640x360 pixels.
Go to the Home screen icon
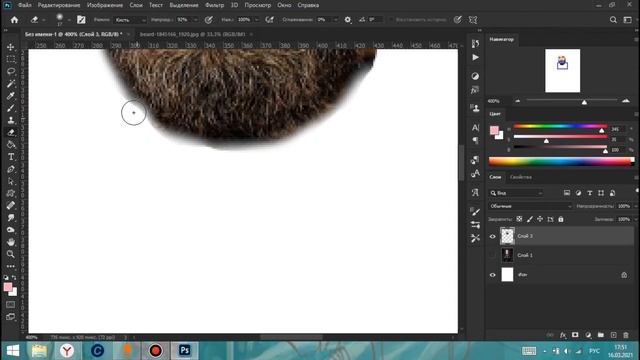coord(14,20)
